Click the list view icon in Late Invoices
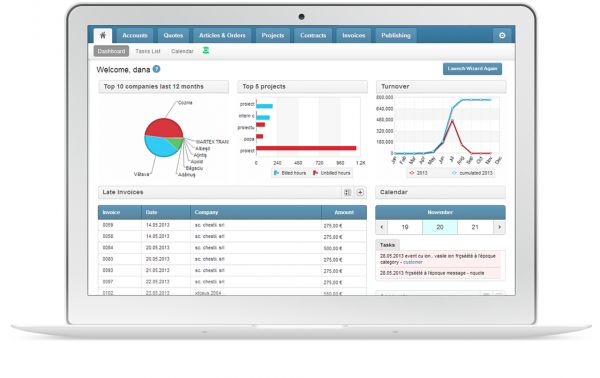Screen dimensions: 600x378 pos(347,192)
